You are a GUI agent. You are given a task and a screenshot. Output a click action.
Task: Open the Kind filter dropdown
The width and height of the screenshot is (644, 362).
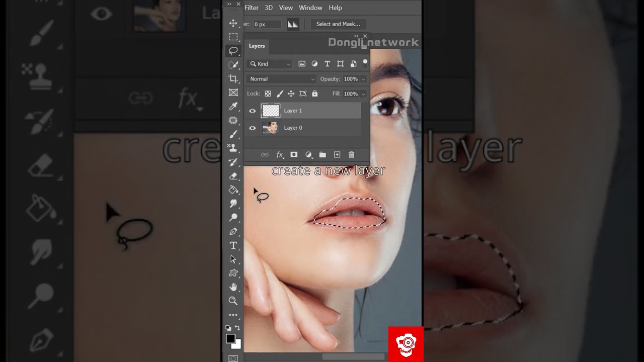(x=270, y=64)
